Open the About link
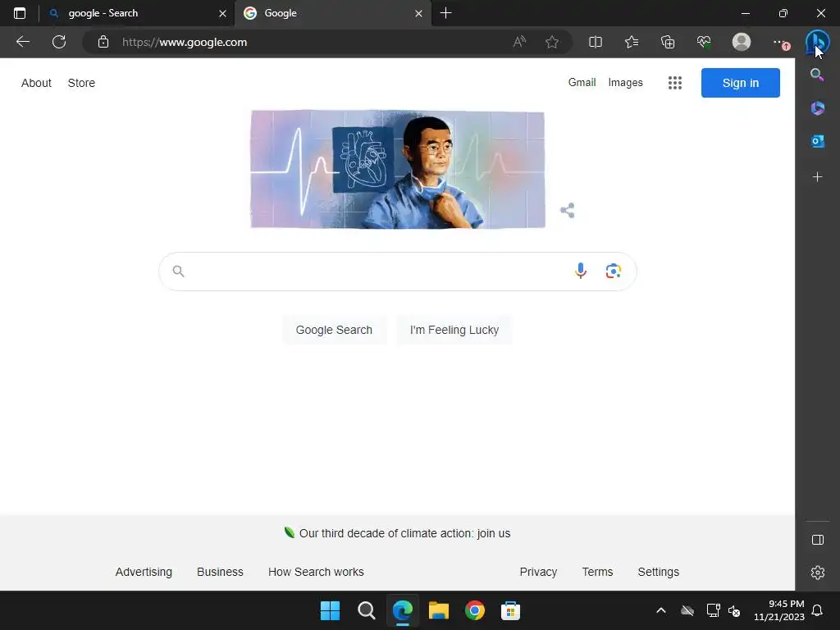840x630 pixels. [36, 83]
